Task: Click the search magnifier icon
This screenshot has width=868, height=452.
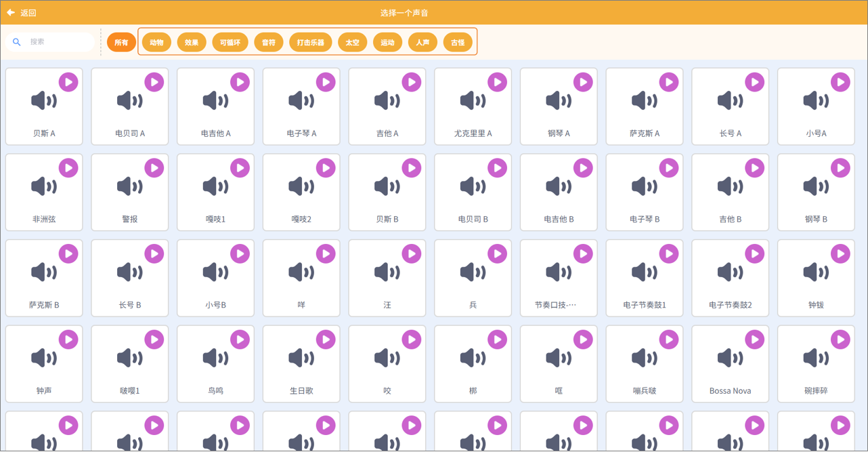Action: 17,42
